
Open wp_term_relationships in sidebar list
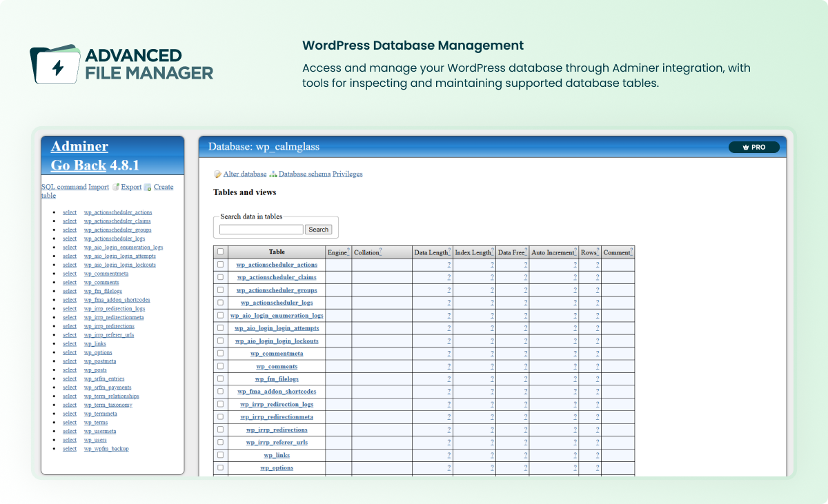pyautogui.click(x=112, y=396)
